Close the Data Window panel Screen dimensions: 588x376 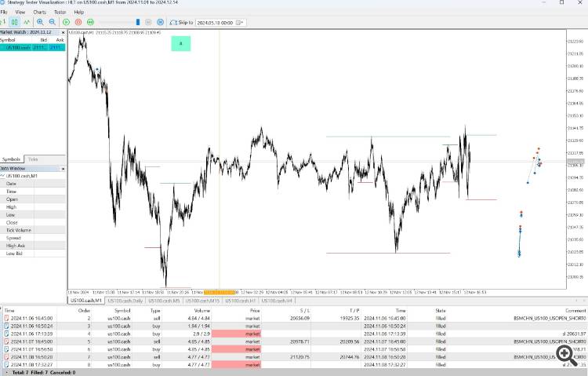click(63, 169)
